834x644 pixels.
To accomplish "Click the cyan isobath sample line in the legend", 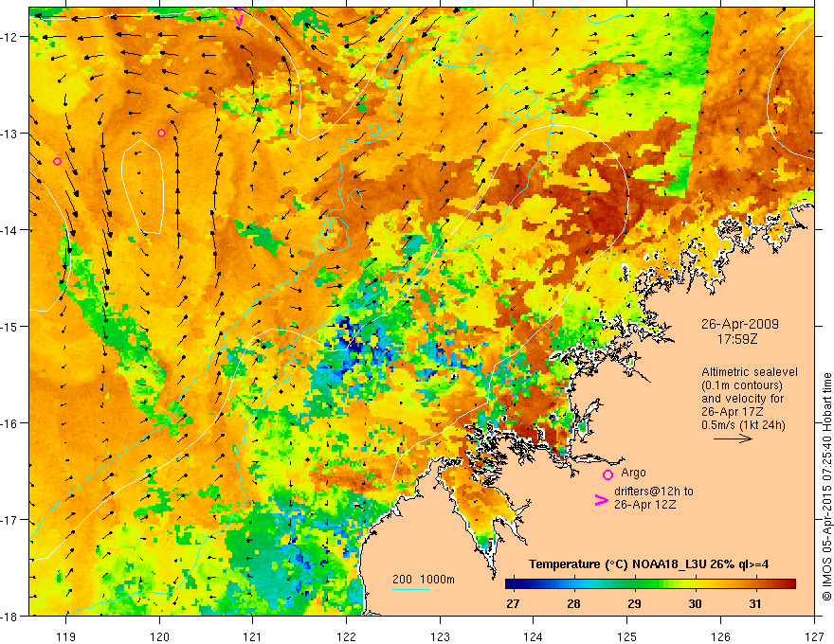I will (x=410, y=589).
